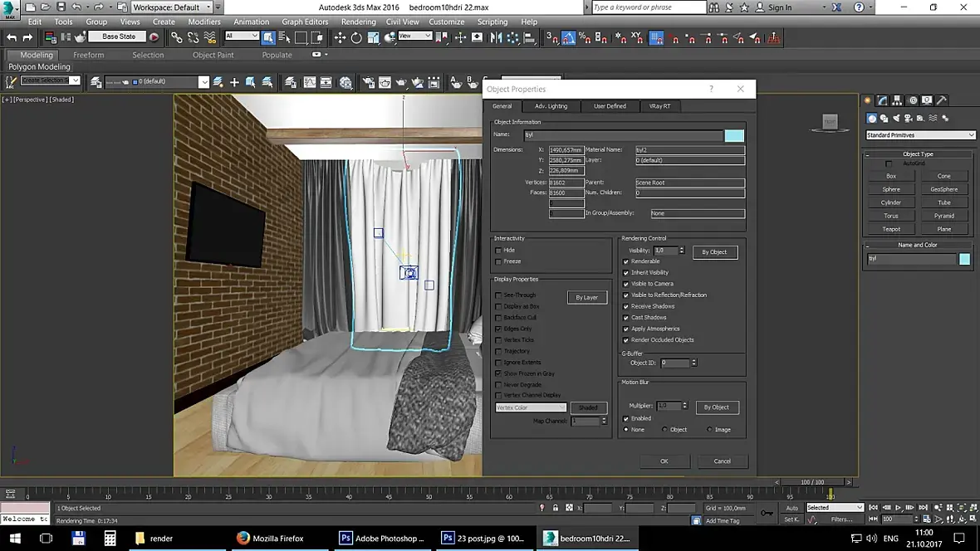Click the By Layer display properties button
The image size is (980, 551).
pos(587,297)
